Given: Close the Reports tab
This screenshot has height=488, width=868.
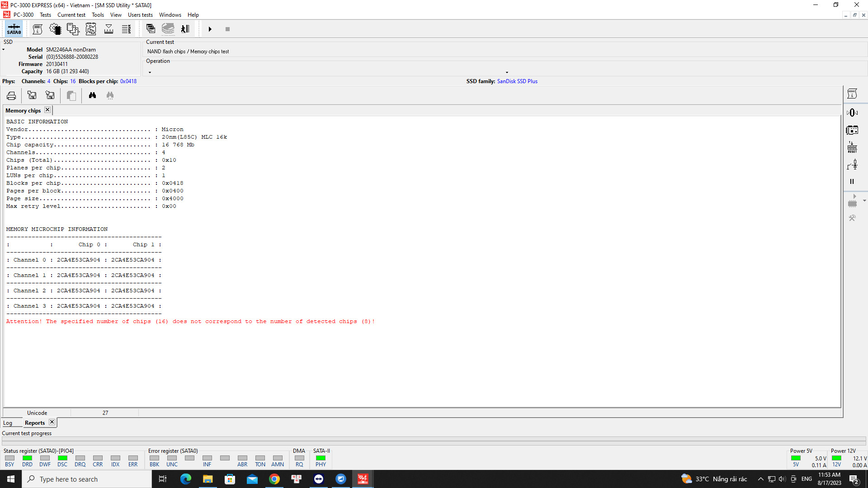Looking at the screenshot, I should (x=52, y=422).
